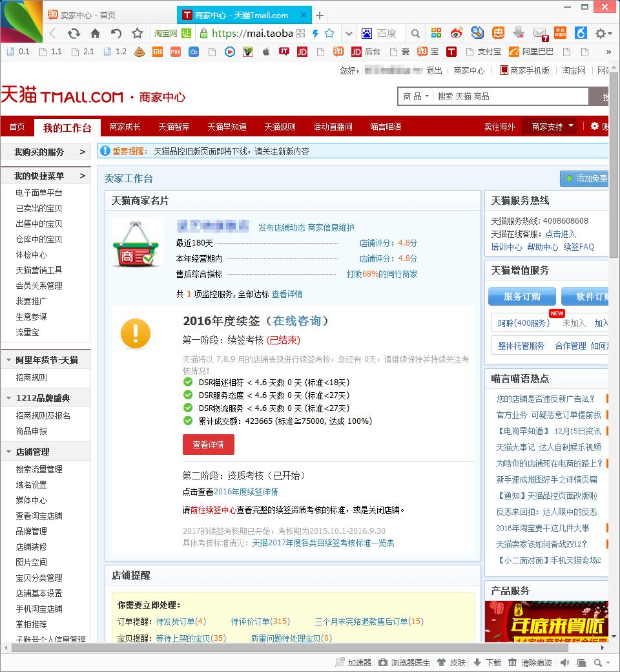Open the 0.1 bookmark
Screen dimensions: 620x672
[x=18, y=52]
